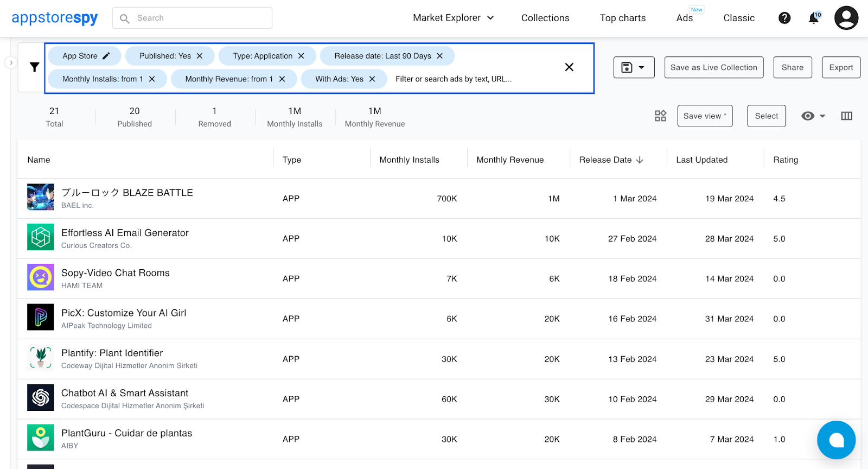Open the save filter dropdown
Viewport: 868px width, 469px height.
click(634, 67)
